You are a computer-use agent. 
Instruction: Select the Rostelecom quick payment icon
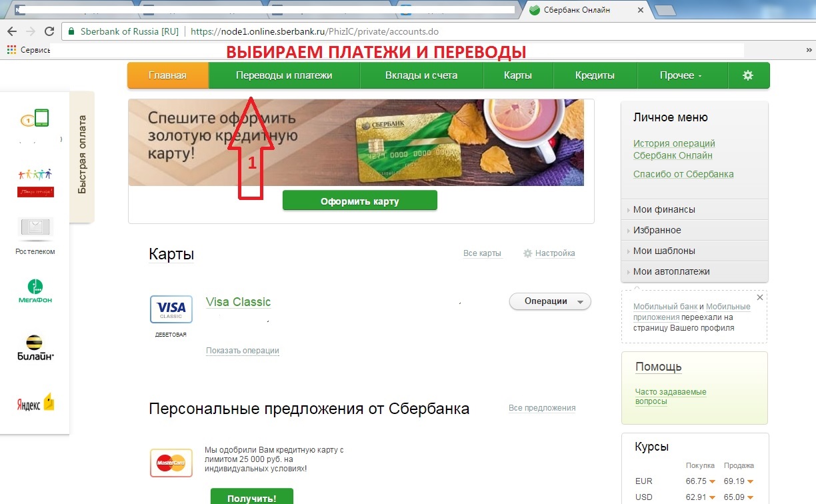(x=35, y=236)
